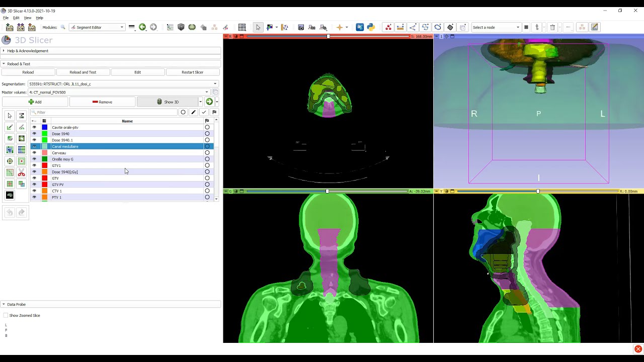
Task: Click the markups closed curve icon
Action: click(438, 27)
